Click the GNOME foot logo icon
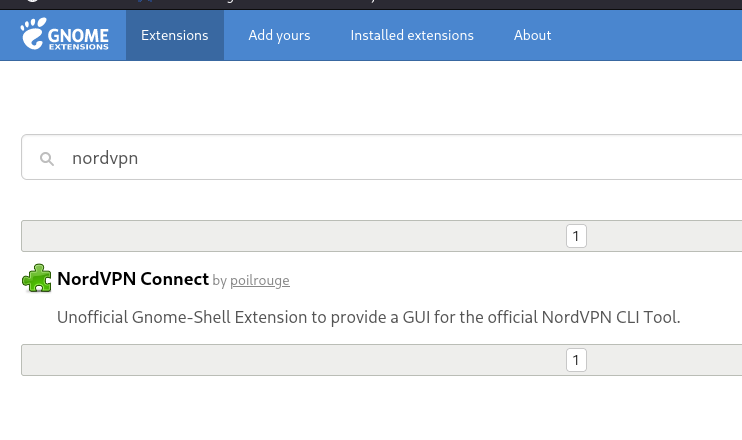 pyautogui.click(x=32, y=35)
